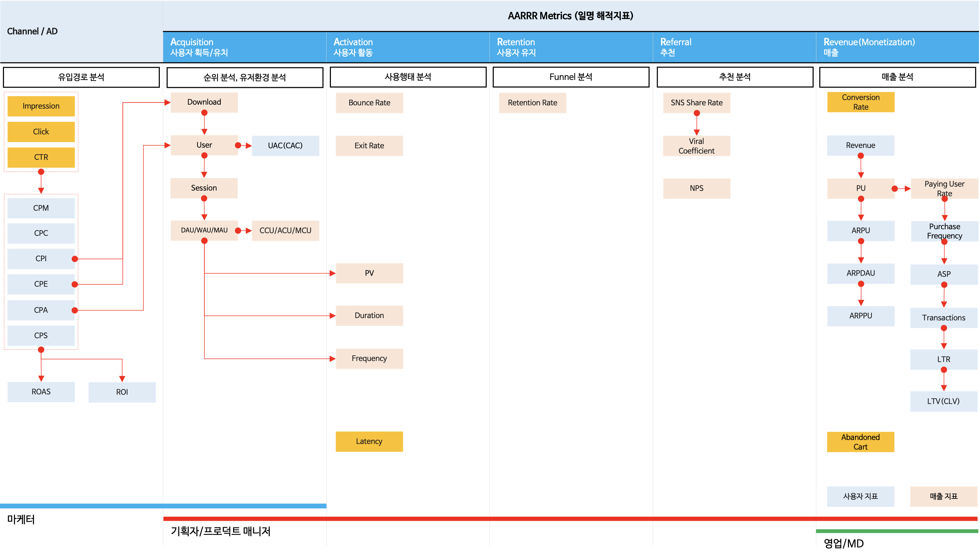Click the Bounce Rate box

(x=369, y=103)
